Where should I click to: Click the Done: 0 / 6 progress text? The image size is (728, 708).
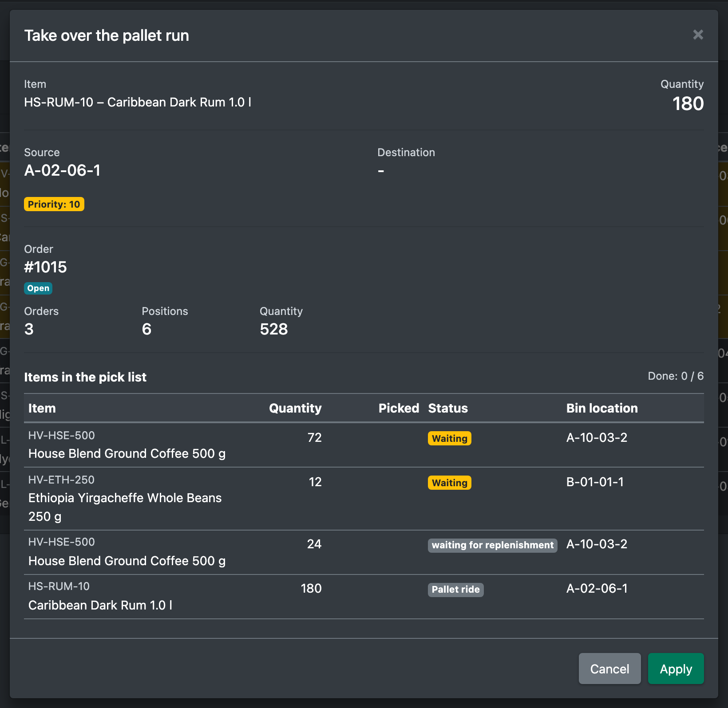click(x=676, y=376)
